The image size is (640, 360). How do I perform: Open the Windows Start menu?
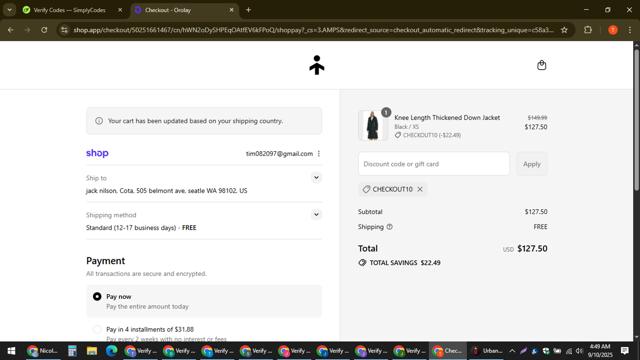click(11, 351)
